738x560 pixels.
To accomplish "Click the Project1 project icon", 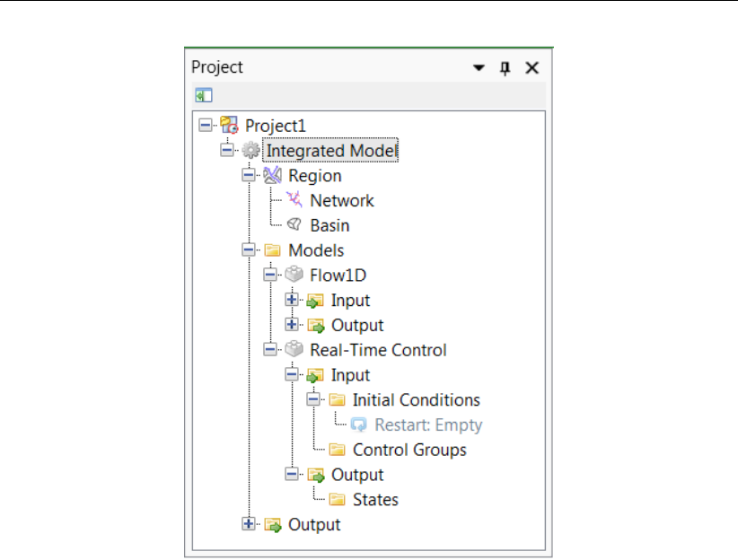I will tap(228, 126).
